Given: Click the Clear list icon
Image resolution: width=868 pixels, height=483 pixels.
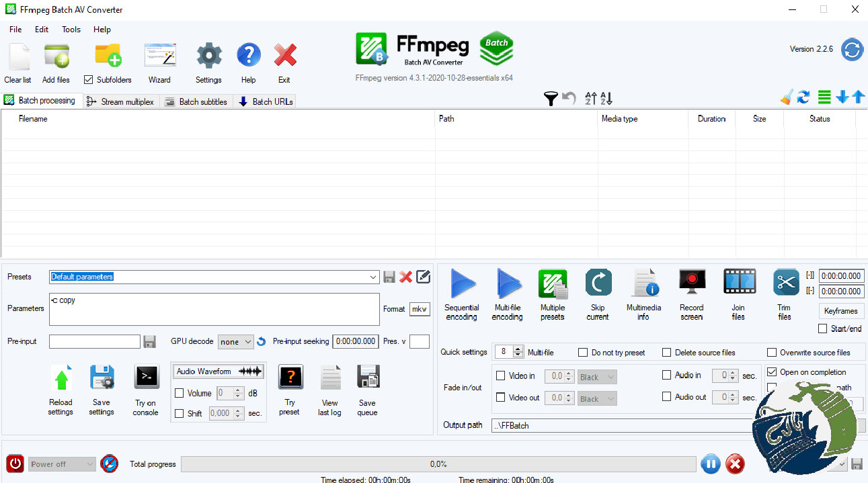Looking at the screenshot, I should 18,56.
